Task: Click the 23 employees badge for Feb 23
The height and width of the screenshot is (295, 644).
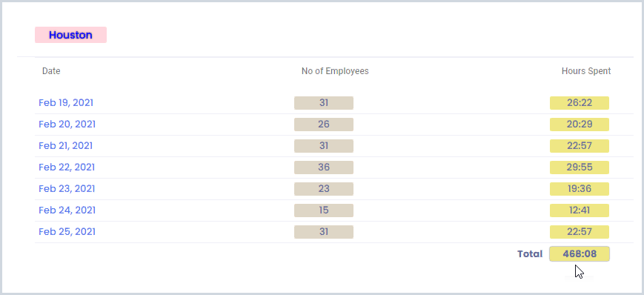Action: [324, 189]
